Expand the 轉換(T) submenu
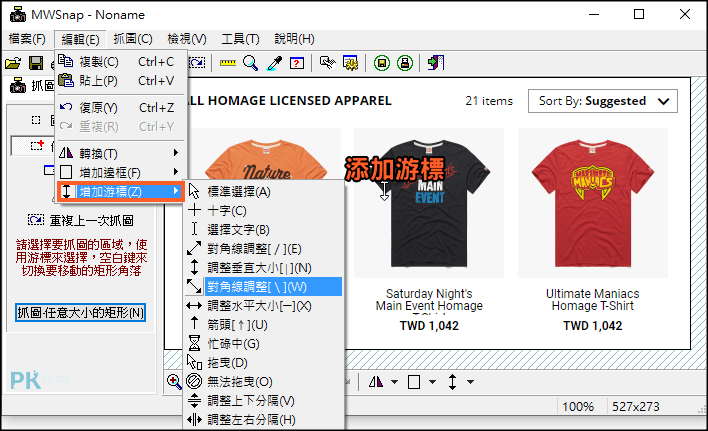 click(120, 153)
